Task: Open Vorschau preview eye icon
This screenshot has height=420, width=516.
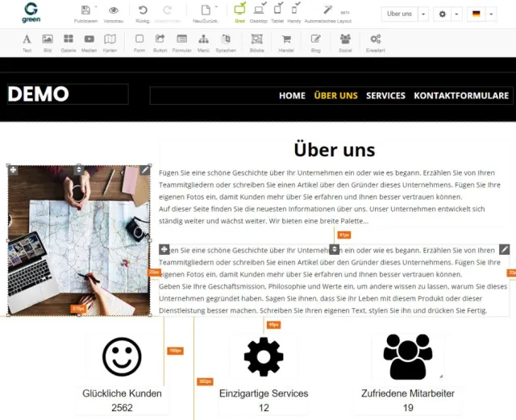Action: tap(114, 10)
